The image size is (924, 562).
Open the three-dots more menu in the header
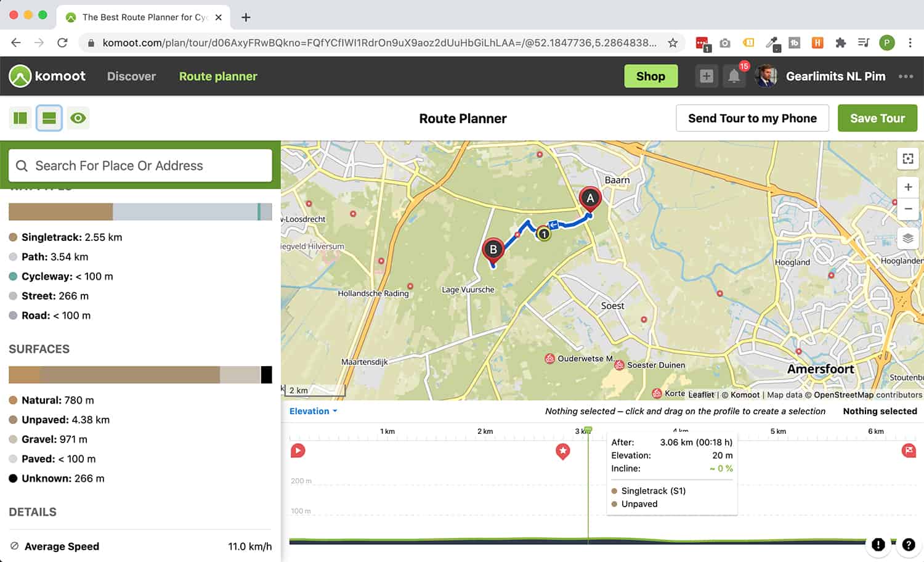pyautogui.click(x=906, y=76)
